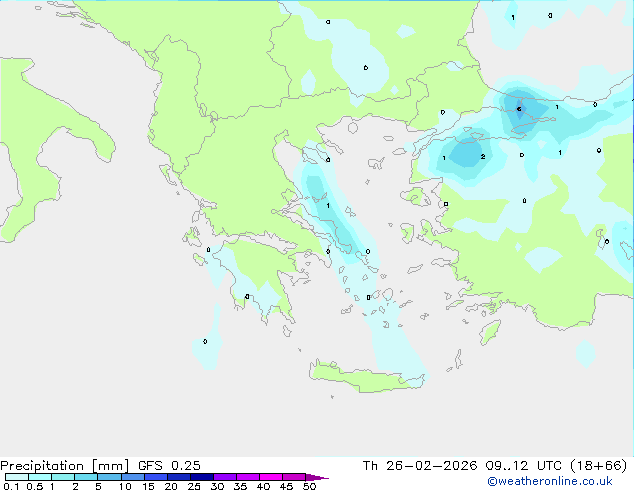Click the legend label '50'
634x490 pixels.
310,486
